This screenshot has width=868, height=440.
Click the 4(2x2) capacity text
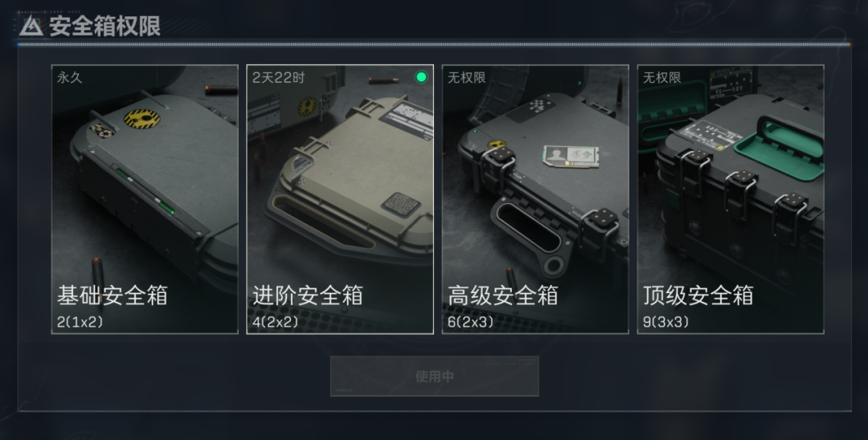point(275,322)
